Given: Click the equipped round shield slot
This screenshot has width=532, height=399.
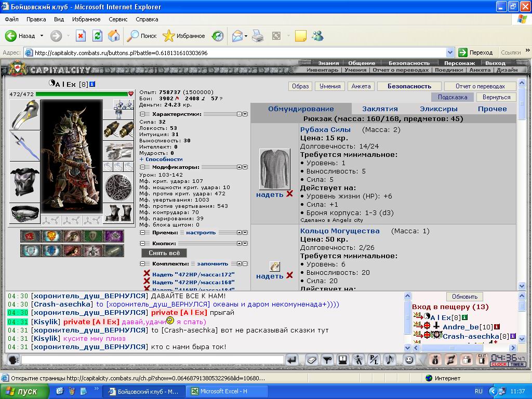Looking at the screenshot, I should [x=118, y=187].
